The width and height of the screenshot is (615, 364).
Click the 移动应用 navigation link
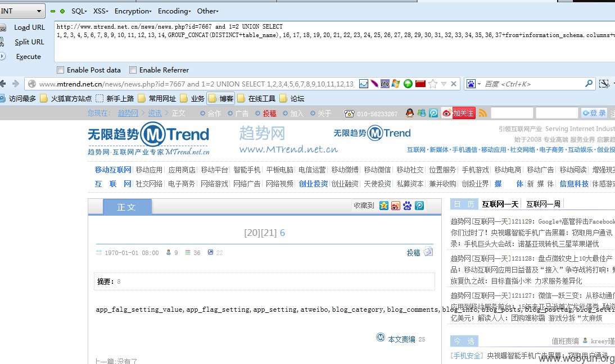coord(149,170)
